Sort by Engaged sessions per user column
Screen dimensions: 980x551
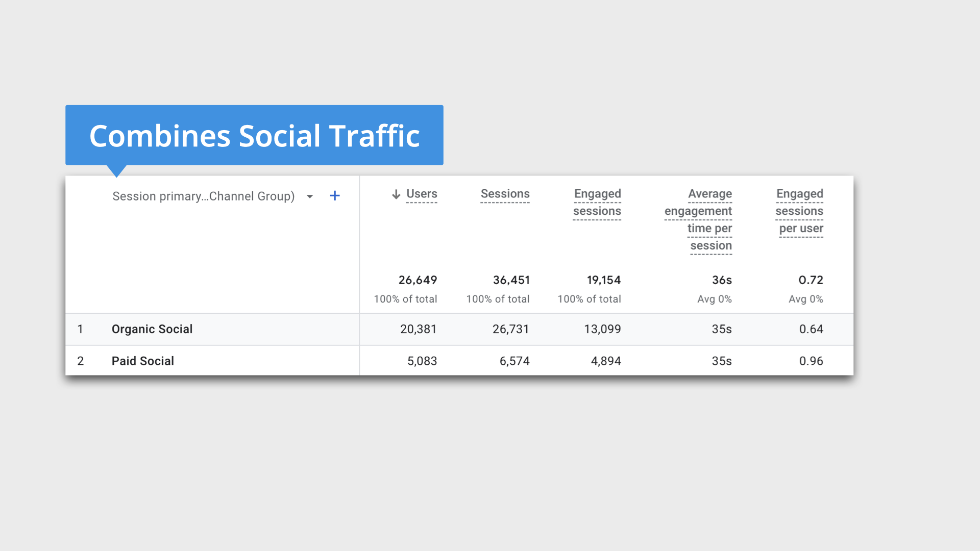799,211
